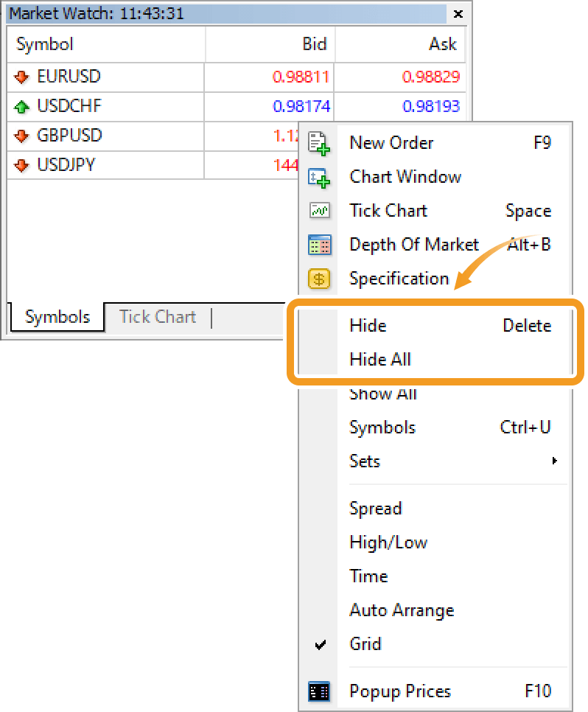588x712 pixels.
Task: Click EURUSD ask price 0.98829
Action: 431,77
